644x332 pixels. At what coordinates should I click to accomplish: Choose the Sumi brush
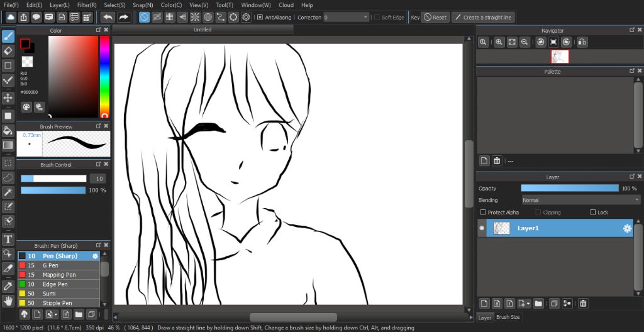58,294
